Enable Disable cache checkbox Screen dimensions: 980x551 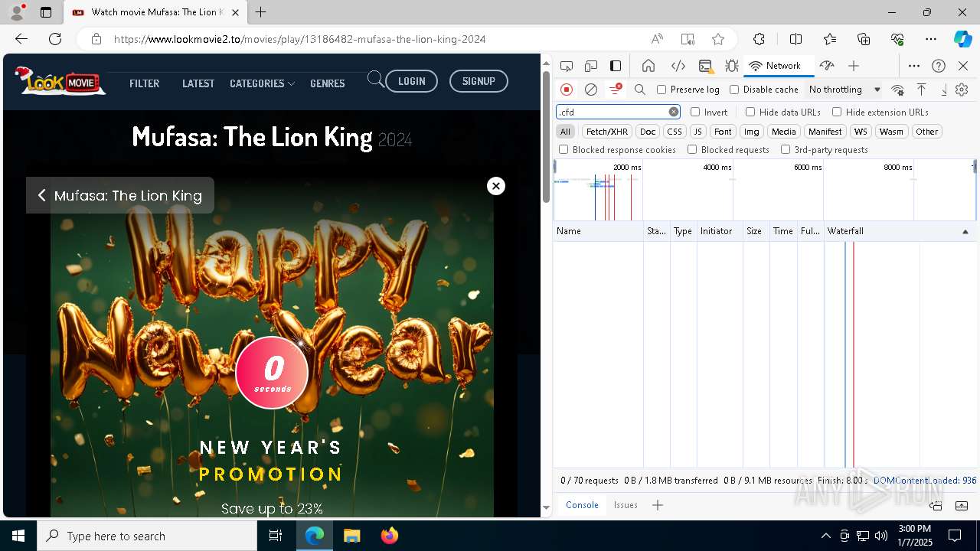pos(734,90)
